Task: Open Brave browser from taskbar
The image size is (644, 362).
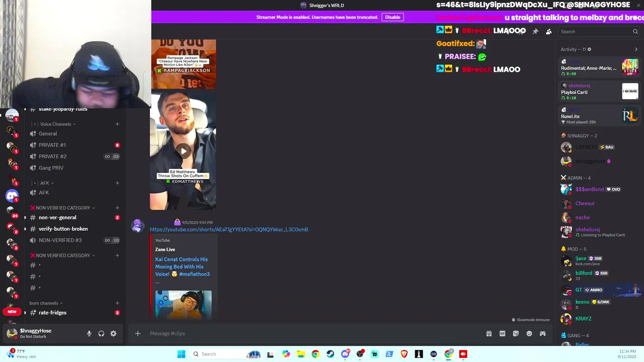Action: pyautogui.click(x=404, y=354)
